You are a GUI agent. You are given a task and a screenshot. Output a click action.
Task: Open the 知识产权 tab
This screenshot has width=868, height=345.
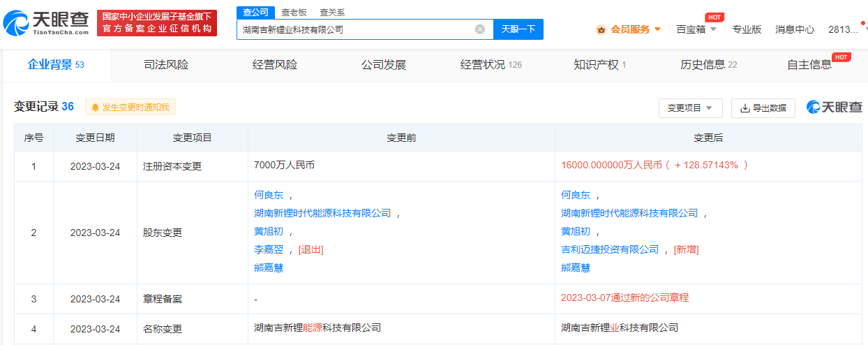[600, 65]
